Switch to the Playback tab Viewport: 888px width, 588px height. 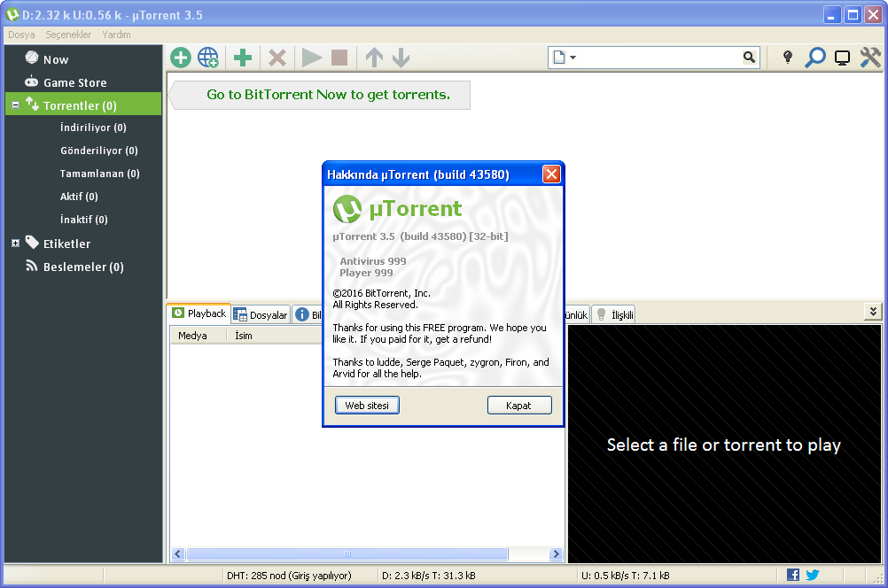(x=199, y=313)
